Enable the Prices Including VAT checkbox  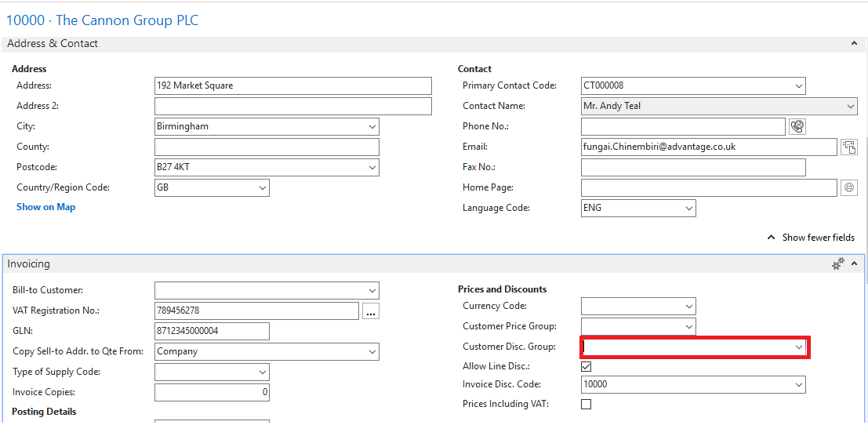pos(587,404)
